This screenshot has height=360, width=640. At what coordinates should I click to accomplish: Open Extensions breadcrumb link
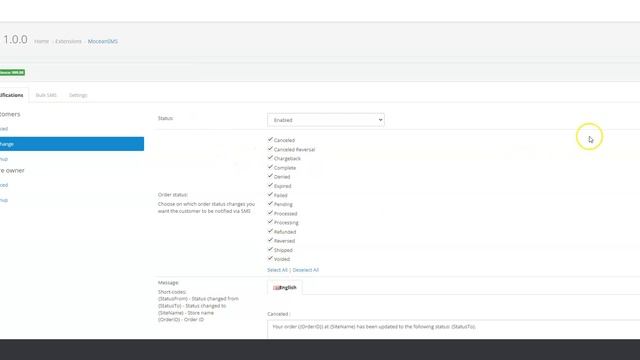point(68,41)
